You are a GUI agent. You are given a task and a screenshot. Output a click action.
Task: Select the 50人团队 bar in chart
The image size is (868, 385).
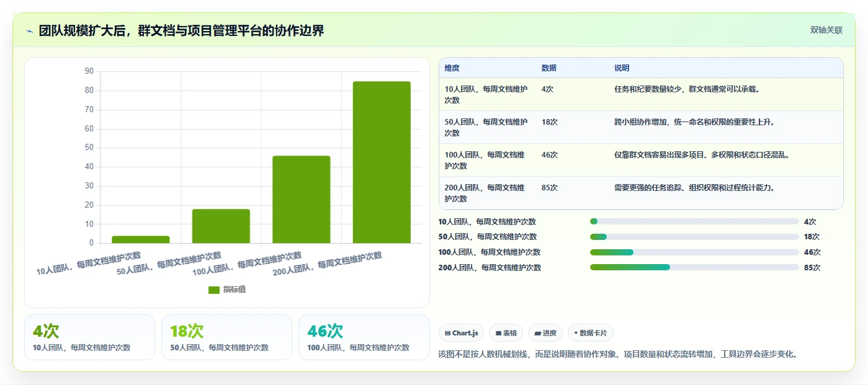221,226
